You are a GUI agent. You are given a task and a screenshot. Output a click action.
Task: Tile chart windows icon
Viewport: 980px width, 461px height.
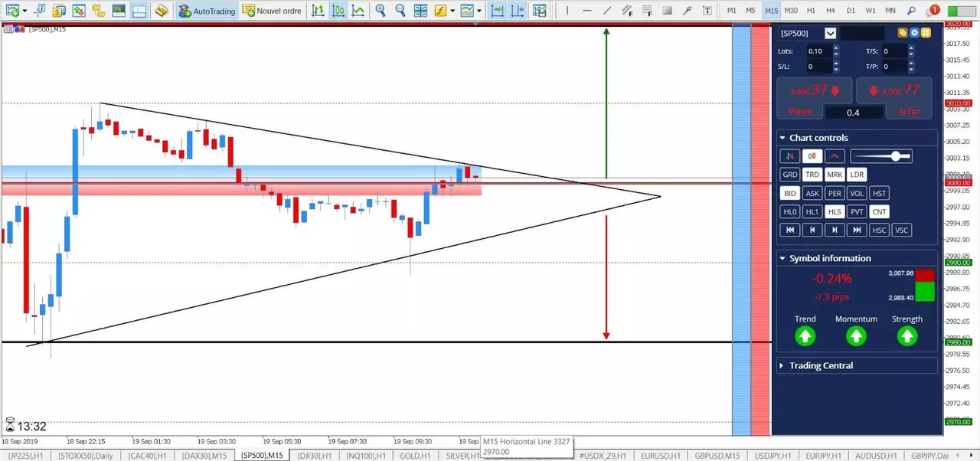[x=420, y=11]
